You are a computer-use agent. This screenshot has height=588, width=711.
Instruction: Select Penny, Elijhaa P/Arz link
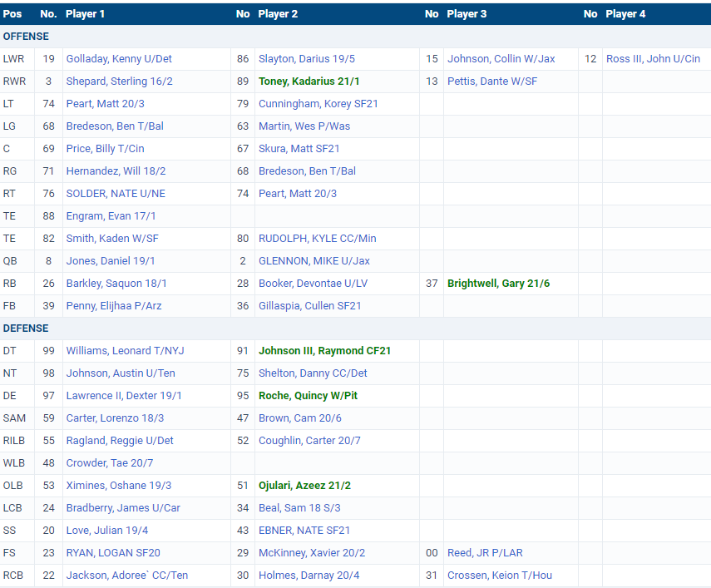click(x=114, y=306)
